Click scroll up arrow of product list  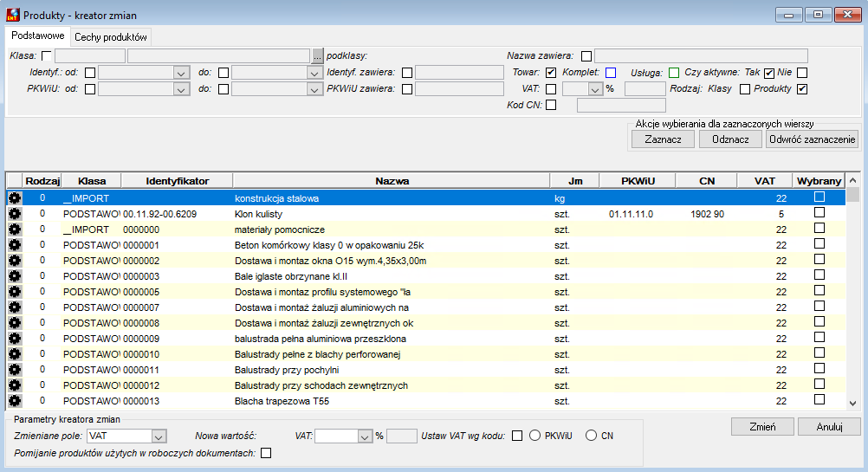click(x=853, y=180)
